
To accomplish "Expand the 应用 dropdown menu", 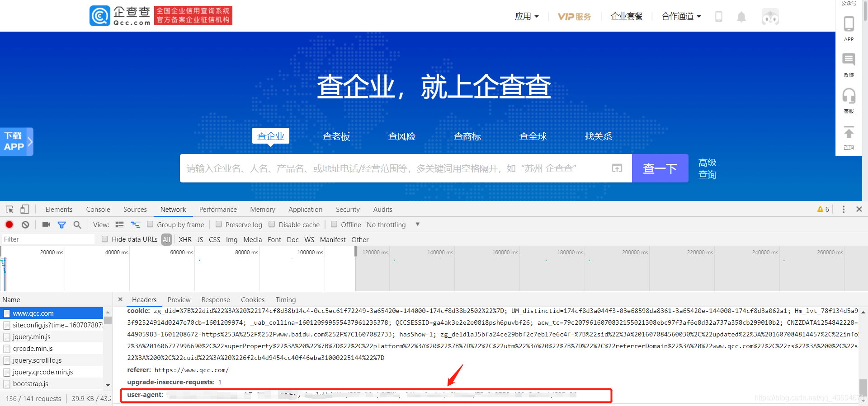I will [x=527, y=16].
